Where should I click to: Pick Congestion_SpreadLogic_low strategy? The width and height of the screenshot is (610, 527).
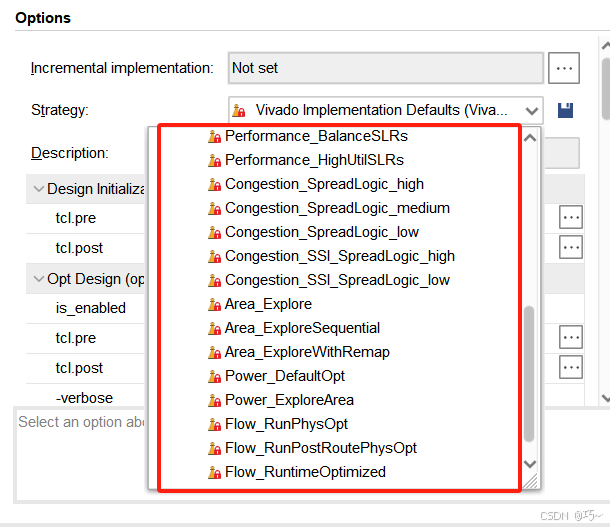(x=322, y=232)
